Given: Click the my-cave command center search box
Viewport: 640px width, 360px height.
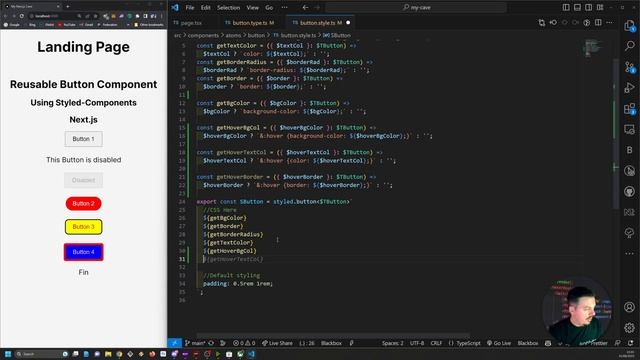Looking at the screenshot, I should pos(416,7).
